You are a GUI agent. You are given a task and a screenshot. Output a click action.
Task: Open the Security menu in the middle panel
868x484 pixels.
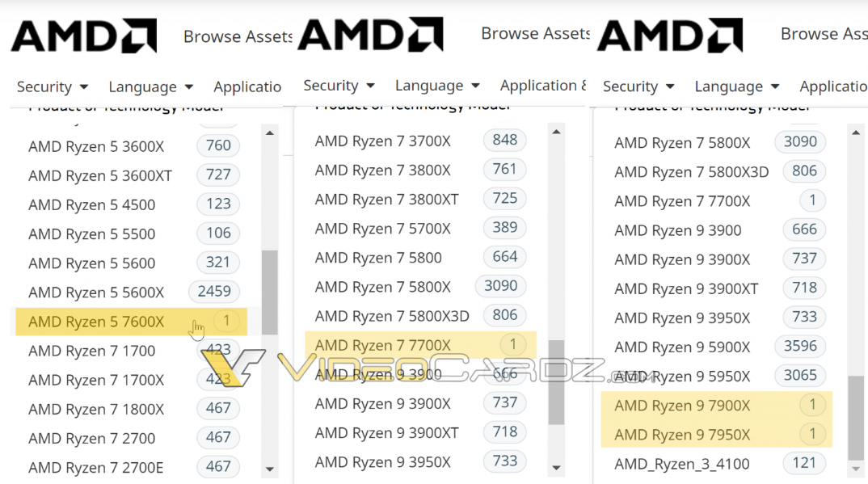tap(339, 86)
